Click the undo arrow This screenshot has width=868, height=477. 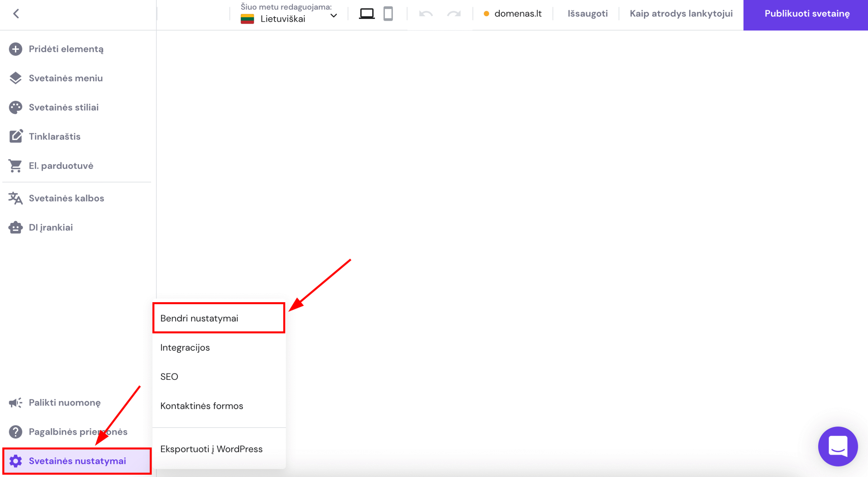click(426, 14)
